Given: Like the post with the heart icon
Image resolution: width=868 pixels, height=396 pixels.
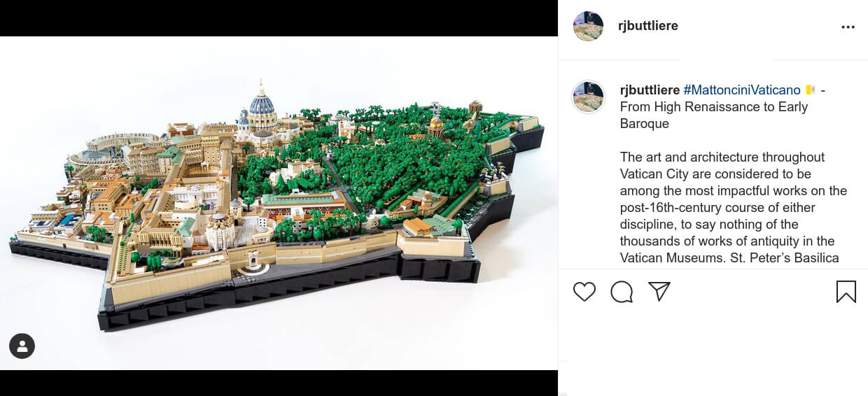Looking at the screenshot, I should point(584,292).
